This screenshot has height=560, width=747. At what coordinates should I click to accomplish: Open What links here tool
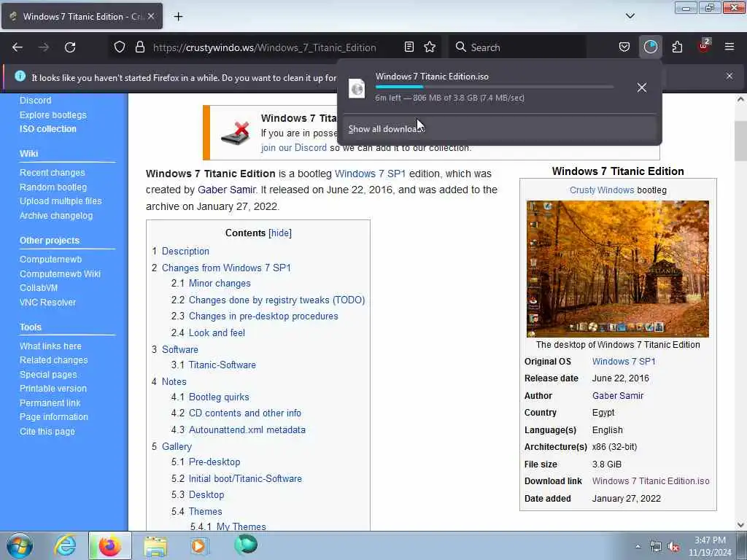(50, 346)
